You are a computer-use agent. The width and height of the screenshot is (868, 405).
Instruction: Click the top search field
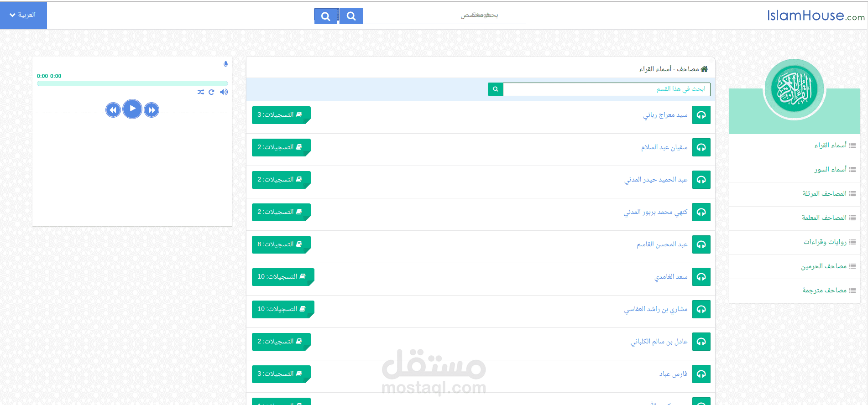pyautogui.click(x=444, y=16)
